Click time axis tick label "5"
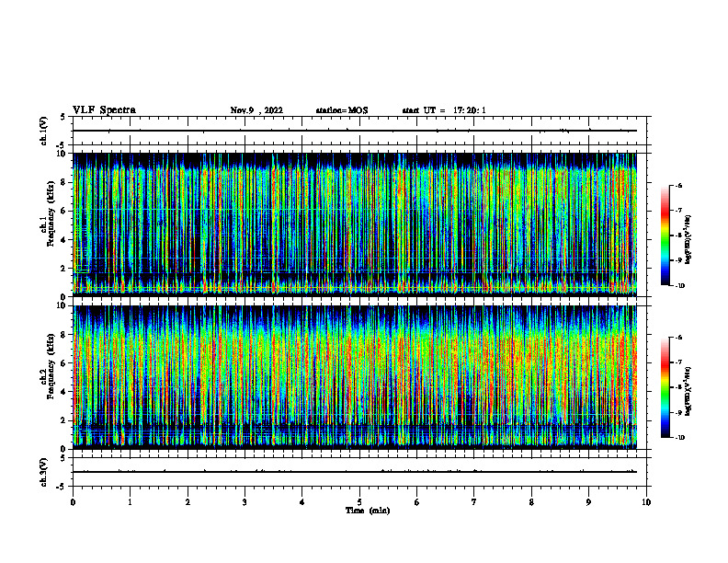 pyautogui.click(x=359, y=502)
